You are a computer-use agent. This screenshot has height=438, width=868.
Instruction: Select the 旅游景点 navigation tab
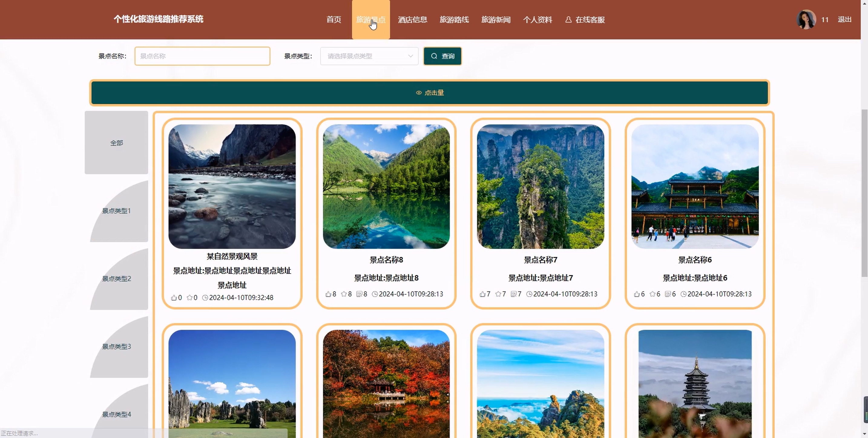[371, 20]
